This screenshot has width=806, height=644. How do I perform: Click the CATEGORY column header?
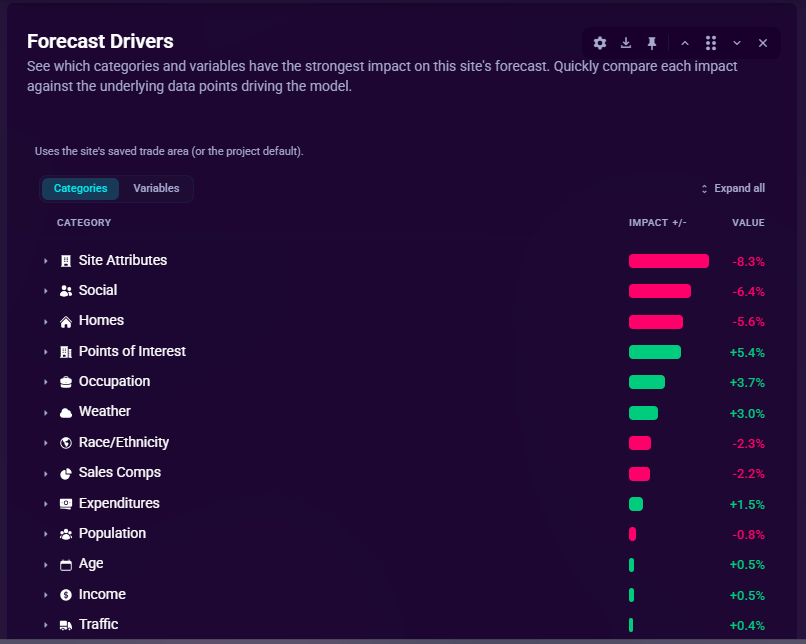coord(84,223)
